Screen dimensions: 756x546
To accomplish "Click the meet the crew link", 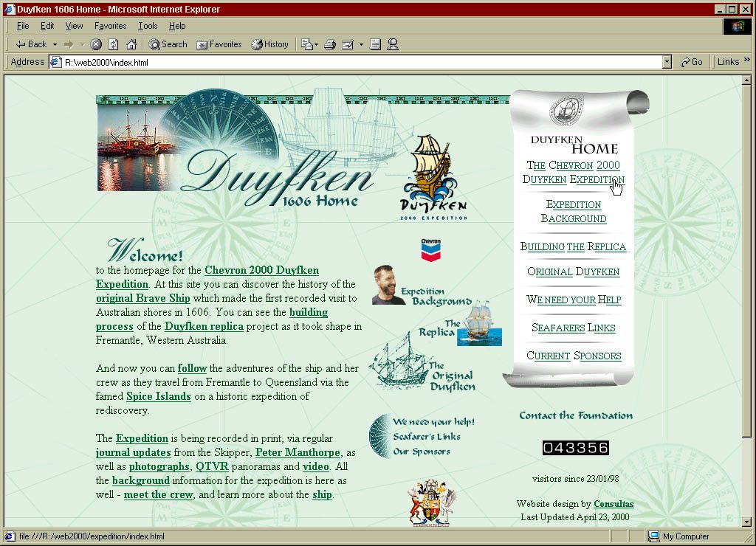I will (x=158, y=494).
